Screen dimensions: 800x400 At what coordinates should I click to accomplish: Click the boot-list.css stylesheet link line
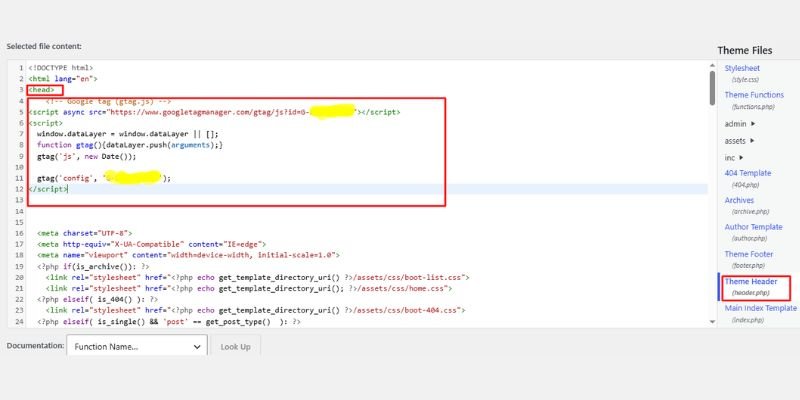[258, 278]
